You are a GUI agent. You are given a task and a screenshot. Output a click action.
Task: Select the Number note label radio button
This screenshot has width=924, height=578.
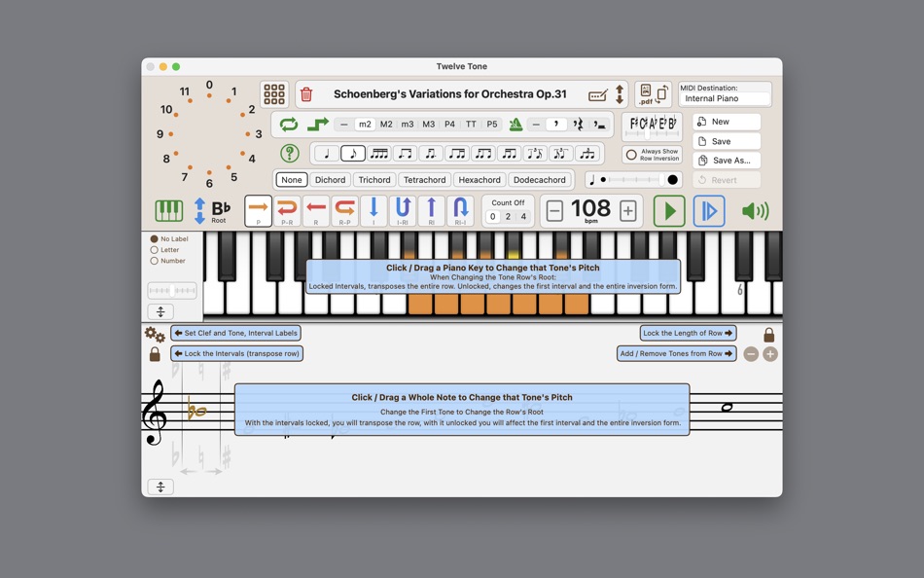[x=154, y=260]
